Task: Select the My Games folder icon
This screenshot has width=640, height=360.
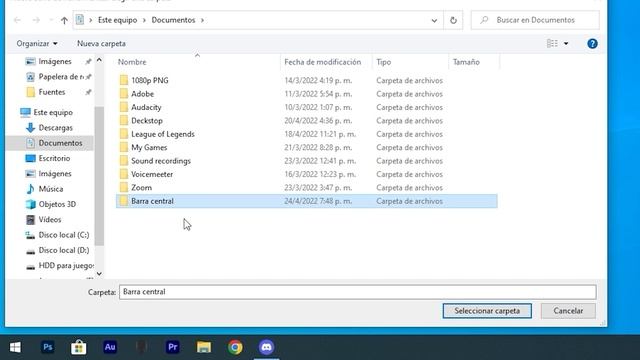Action: pyautogui.click(x=124, y=147)
